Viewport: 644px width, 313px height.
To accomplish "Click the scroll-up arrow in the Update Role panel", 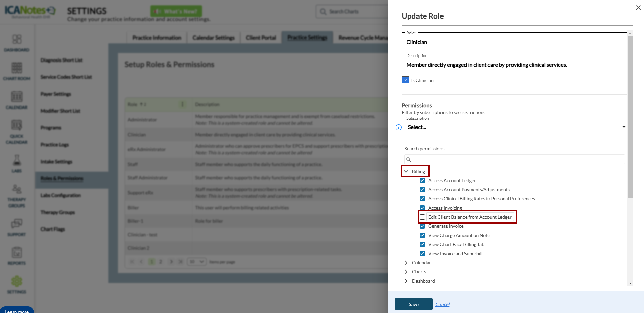I will tap(630, 33).
